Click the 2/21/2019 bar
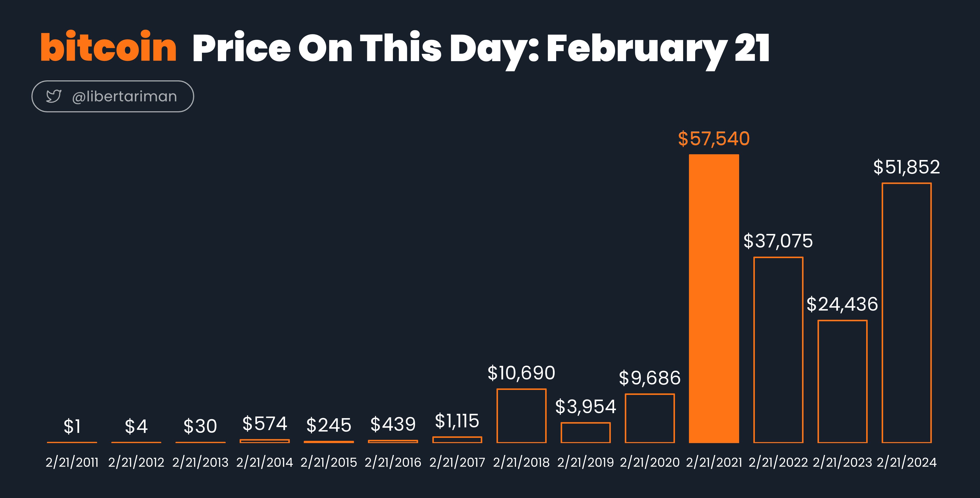980x498 pixels. tap(586, 433)
